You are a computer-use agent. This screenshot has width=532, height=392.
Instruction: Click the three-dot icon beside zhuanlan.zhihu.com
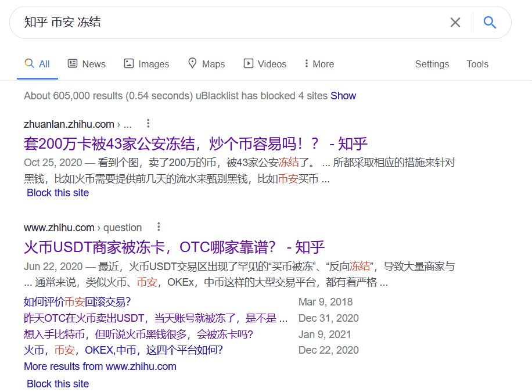(x=148, y=123)
